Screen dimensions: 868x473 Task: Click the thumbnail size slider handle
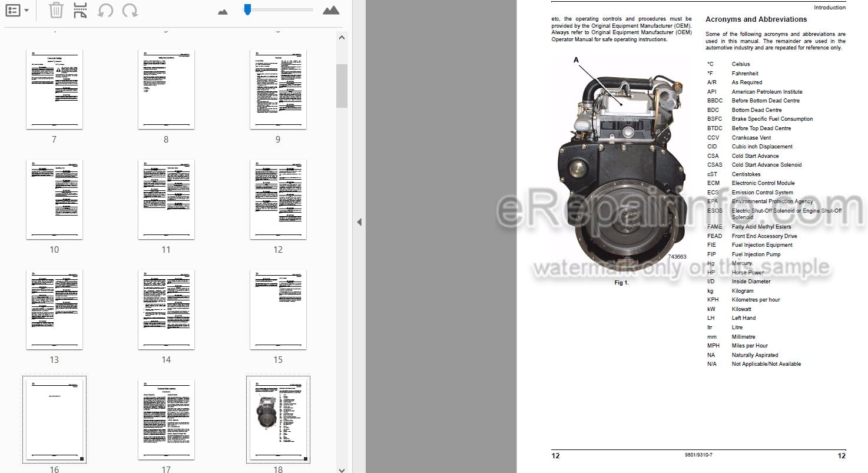248,9
